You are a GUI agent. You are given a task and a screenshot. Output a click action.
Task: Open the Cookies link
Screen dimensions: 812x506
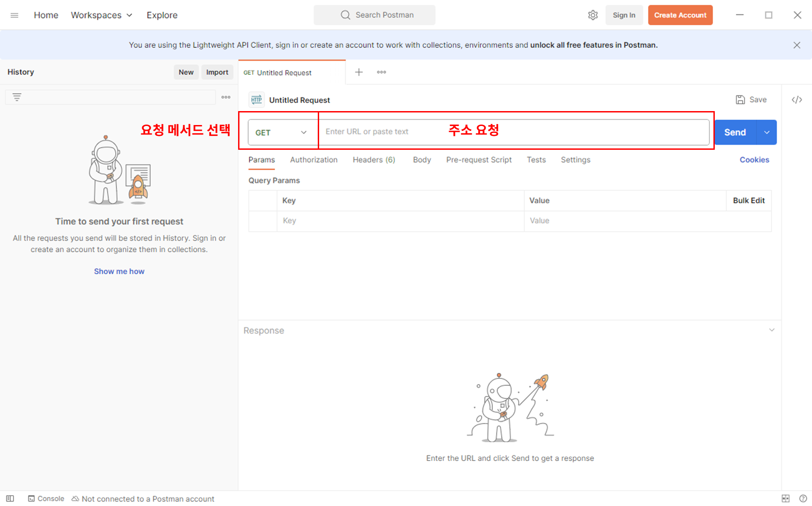click(x=754, y=160)
